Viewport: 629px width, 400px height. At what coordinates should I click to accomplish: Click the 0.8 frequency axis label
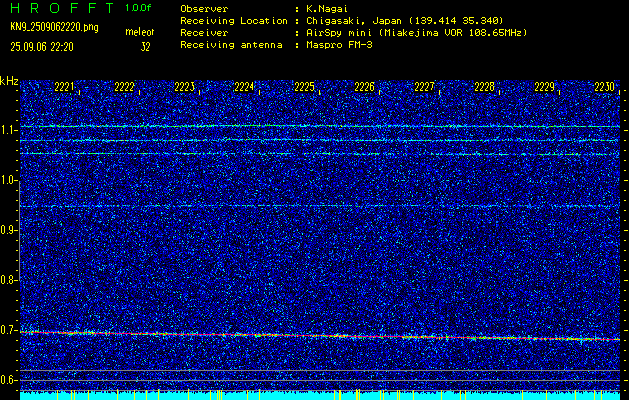coord(9,280)
